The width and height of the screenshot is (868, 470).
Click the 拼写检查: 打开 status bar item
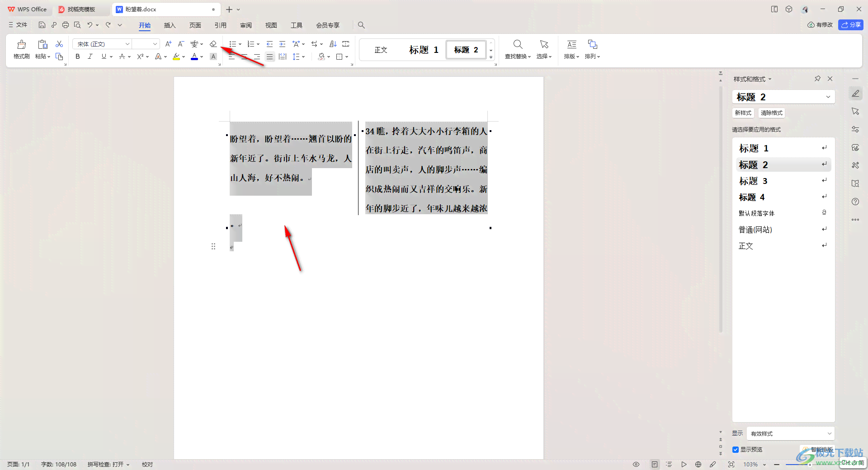(108, 464)
